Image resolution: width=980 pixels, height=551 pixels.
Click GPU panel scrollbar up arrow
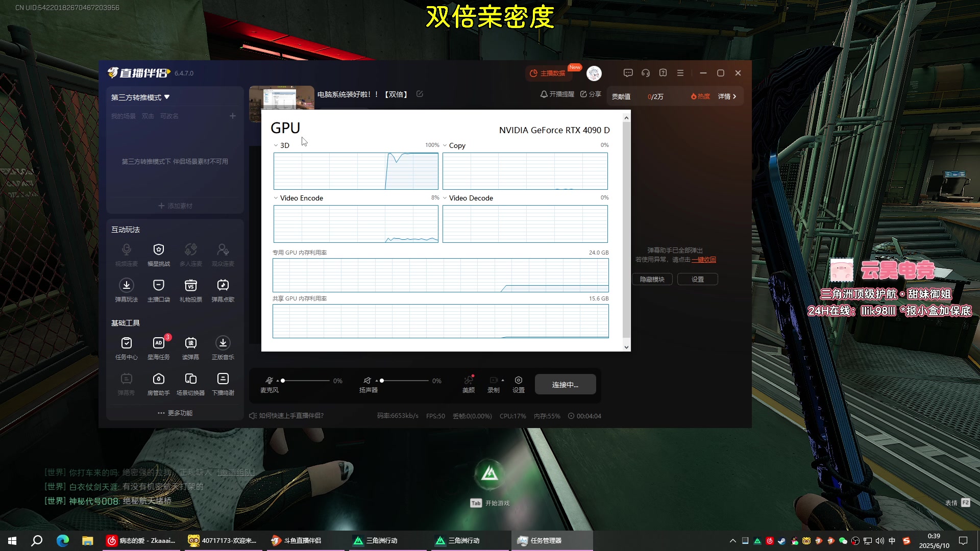(x=626, y=118)
